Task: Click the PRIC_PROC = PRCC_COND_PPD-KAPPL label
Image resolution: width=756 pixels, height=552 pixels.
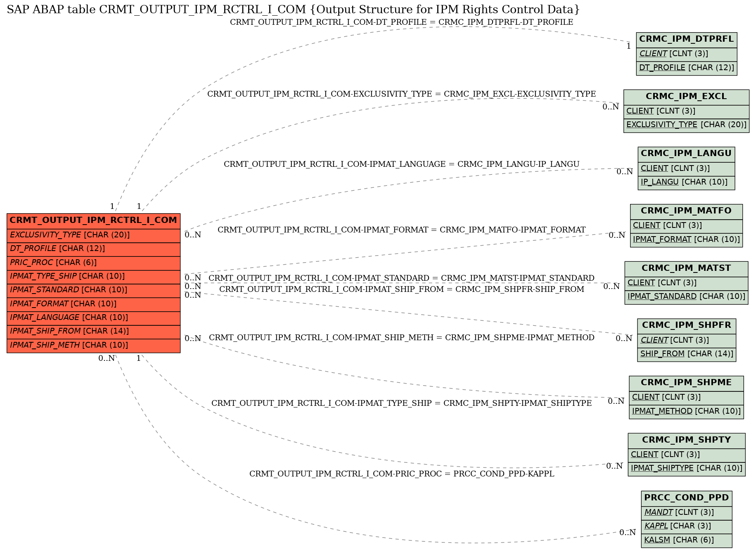Action: (401, 474)
